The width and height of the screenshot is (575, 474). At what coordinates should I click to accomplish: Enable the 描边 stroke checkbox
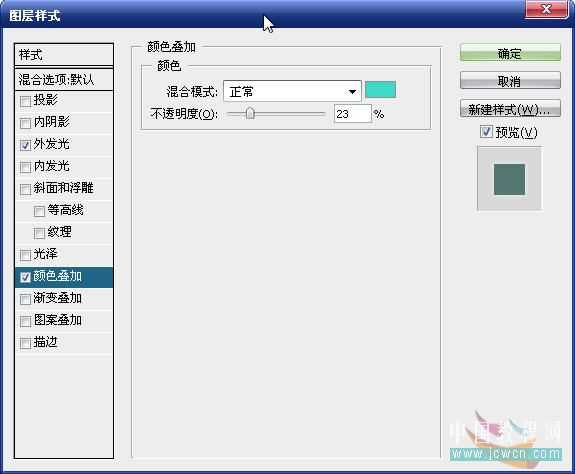25,343
